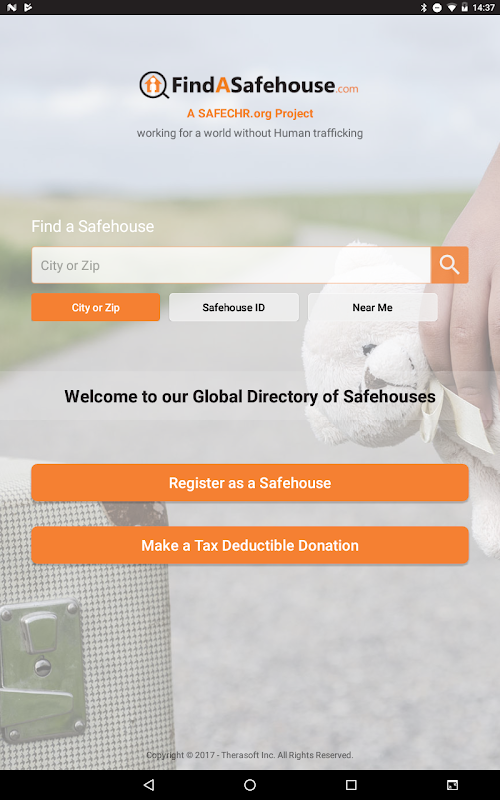Tap the FindASafehouse house logo icon
The width and height of the screenshot is (500, 800).
[x=154, y=85]
